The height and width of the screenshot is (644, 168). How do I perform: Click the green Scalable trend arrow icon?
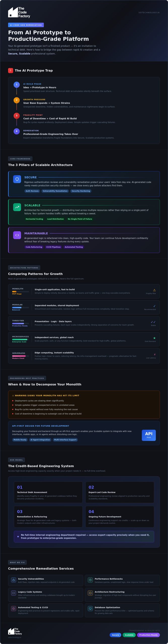tap(17, 207)
